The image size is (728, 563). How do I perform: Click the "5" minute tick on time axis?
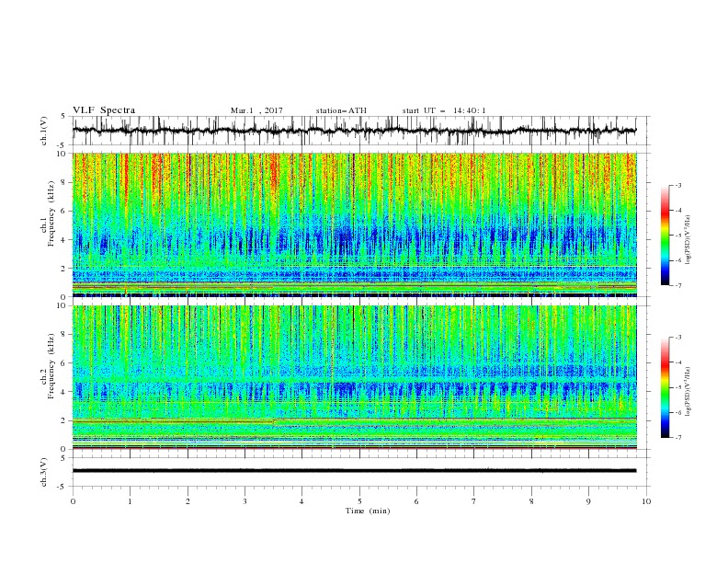[359, 501]
